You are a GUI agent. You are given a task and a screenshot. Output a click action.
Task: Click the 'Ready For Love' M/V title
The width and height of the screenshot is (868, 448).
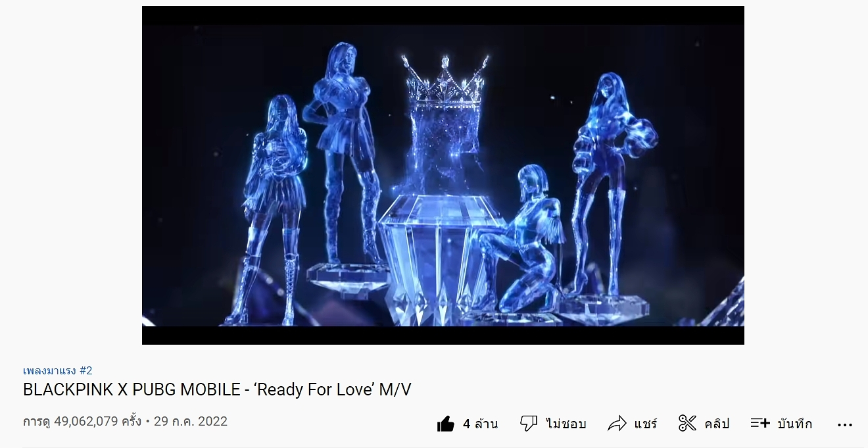click(217, 389)
